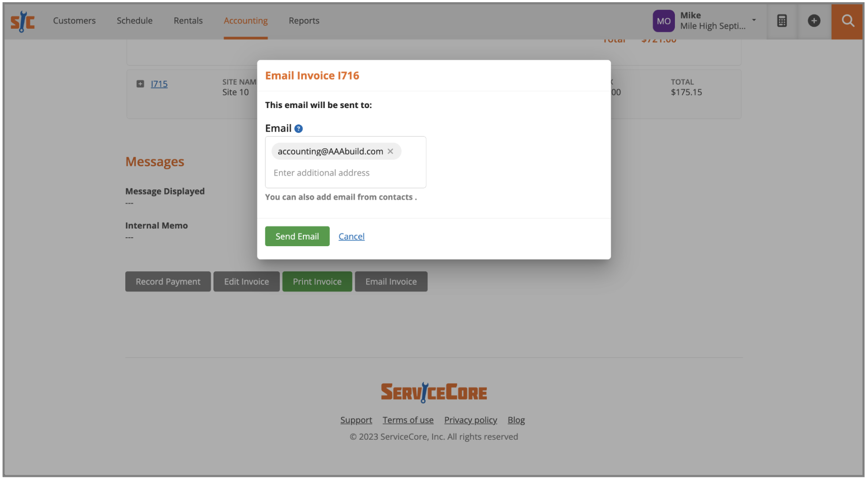Click the green Send Email button

297,236
